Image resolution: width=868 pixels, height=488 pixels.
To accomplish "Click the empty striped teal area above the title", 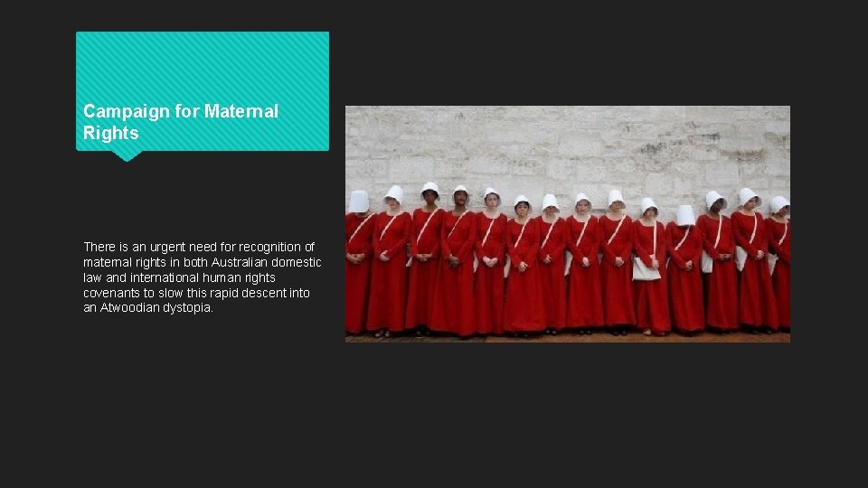I will click(202, 63).
